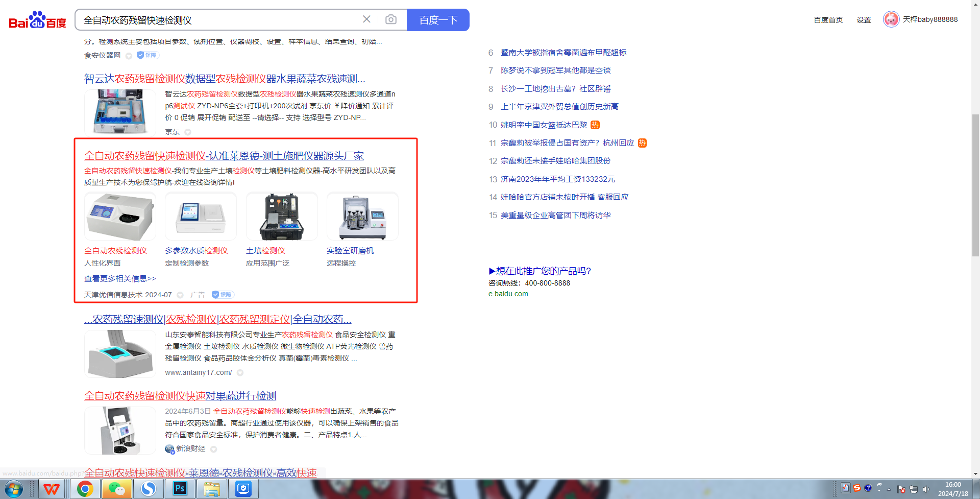Click the 新浪财经 article thumbnail image
Image resolution: width=980 pixels, height=499 pixels.
pyautogui.click(x=120, y=431)
